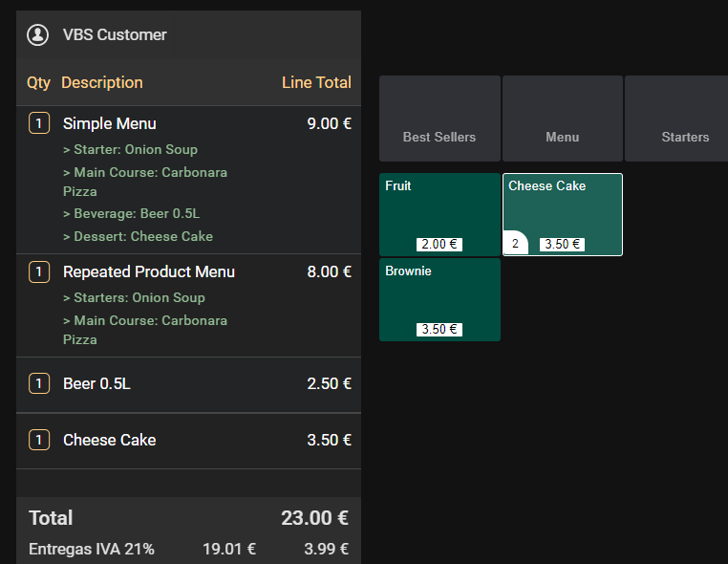Viewport: 728px width, 564px height.
Task: Select the VBS Customer name
Action: click(115, 35)
